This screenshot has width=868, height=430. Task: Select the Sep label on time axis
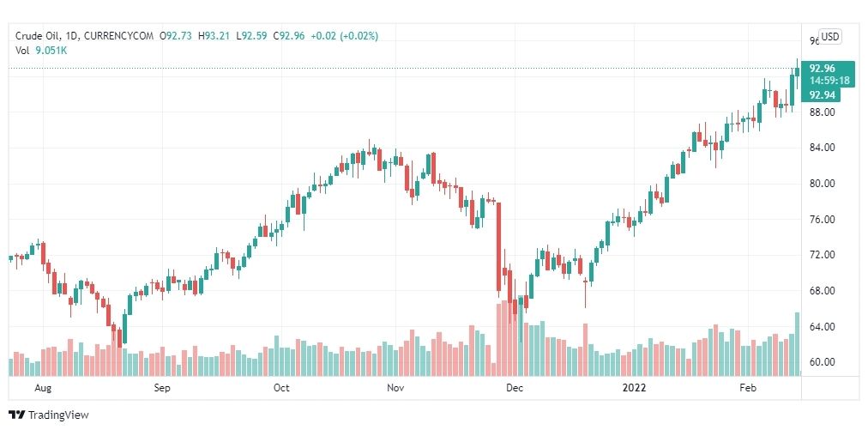tap(162, 388)
